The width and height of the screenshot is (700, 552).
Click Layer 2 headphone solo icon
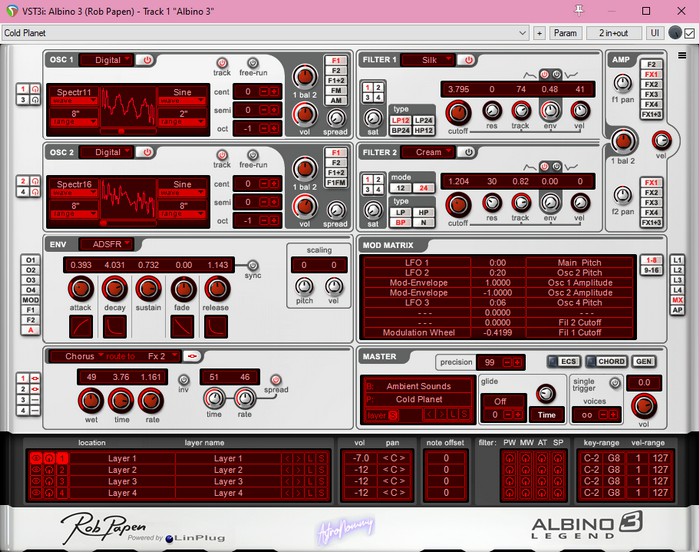(x=49, y=470)
